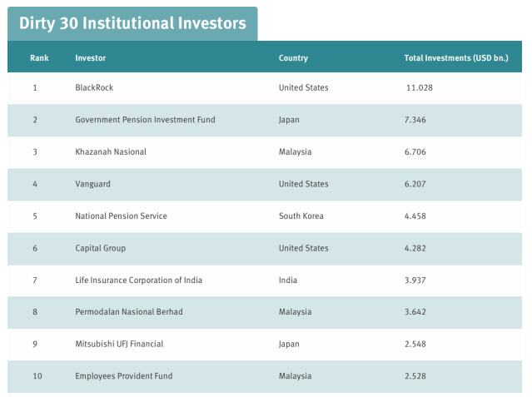Select the Vanguard investor row name

click(92, 184)
